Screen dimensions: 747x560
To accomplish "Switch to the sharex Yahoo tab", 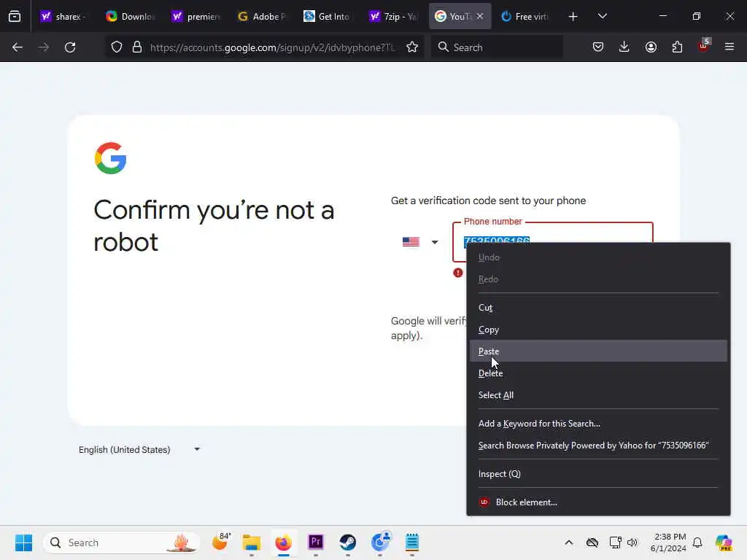I will click(65, 17).
